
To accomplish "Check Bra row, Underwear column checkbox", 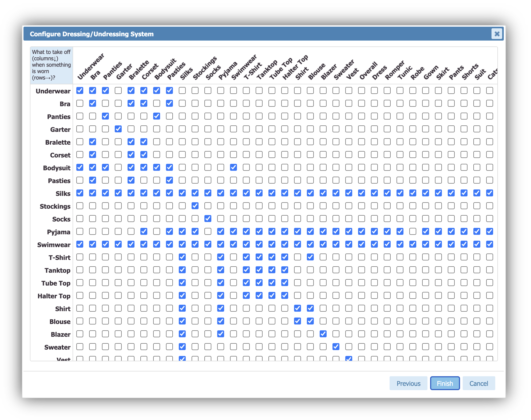I will coord(80,103).
